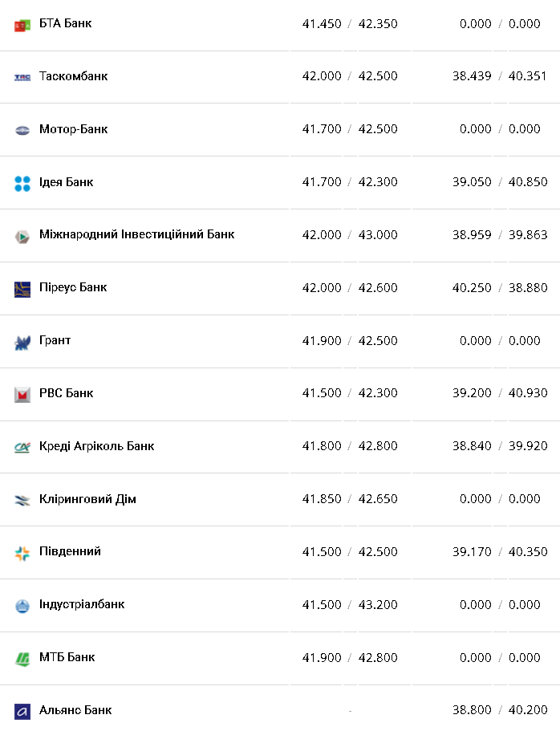The height and width of the screenshot is (731, 560).
Task: Click the Таскомбанк logo icon
Action: [22, 77]
